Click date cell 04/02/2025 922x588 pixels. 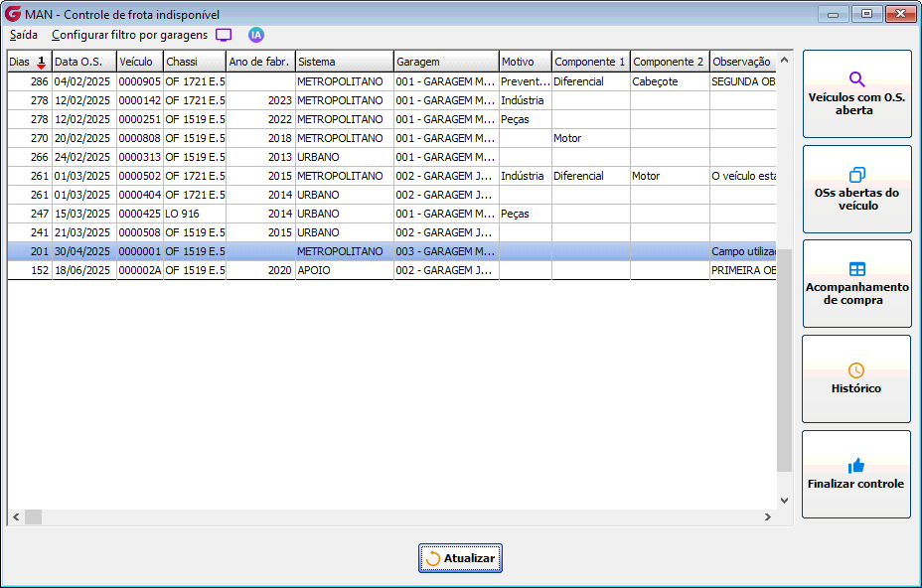(x=82, y=81)
